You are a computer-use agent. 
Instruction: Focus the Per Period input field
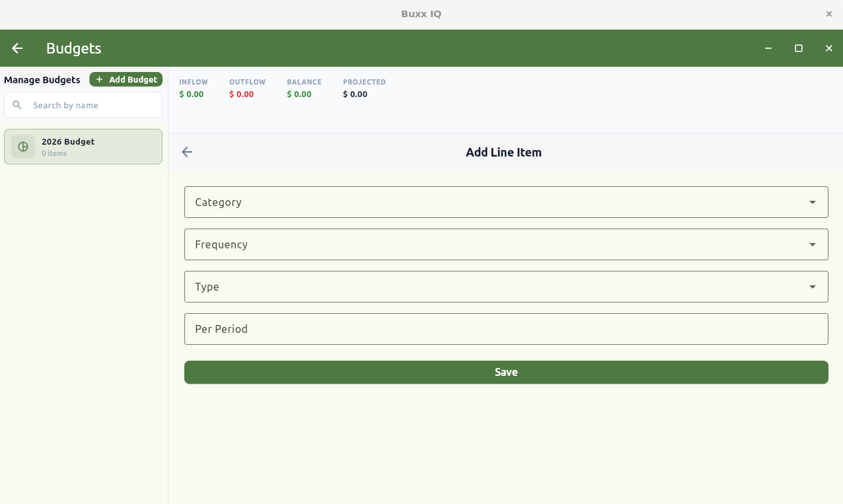click(x=506, y=329)
